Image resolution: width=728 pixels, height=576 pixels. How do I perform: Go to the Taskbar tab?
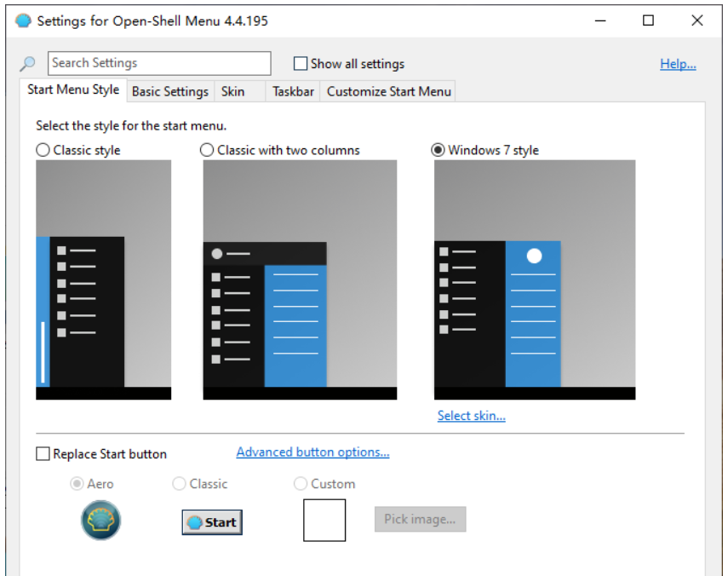(x=293, y=91)
